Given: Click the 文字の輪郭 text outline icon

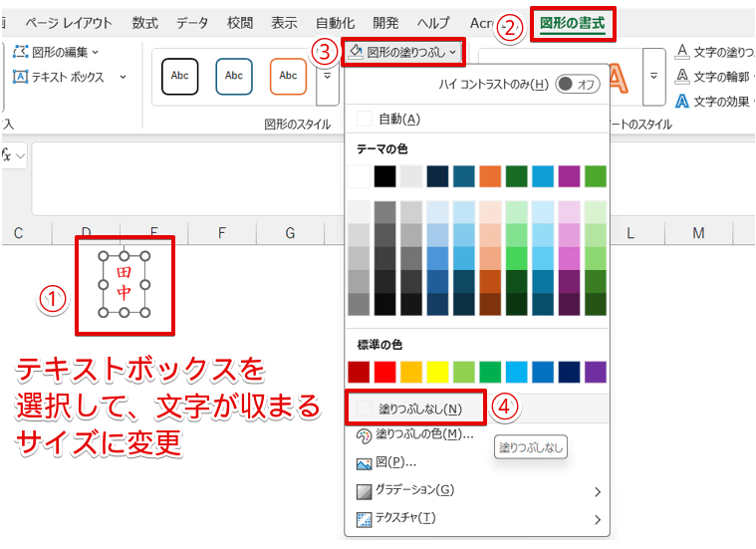Looking at the screenshot, I should point(681,77).
